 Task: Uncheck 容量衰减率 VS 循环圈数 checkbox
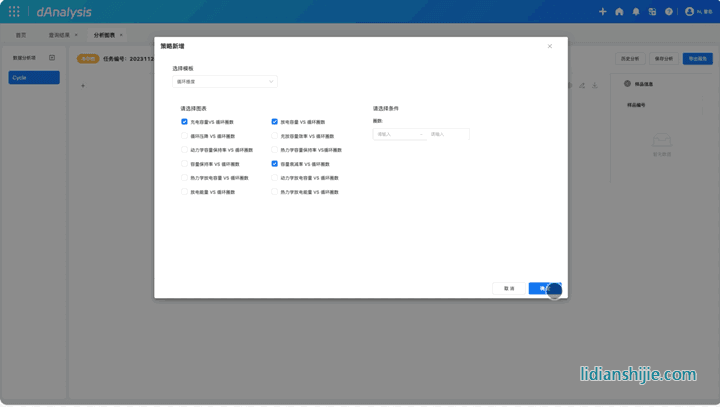pos(274,164)
